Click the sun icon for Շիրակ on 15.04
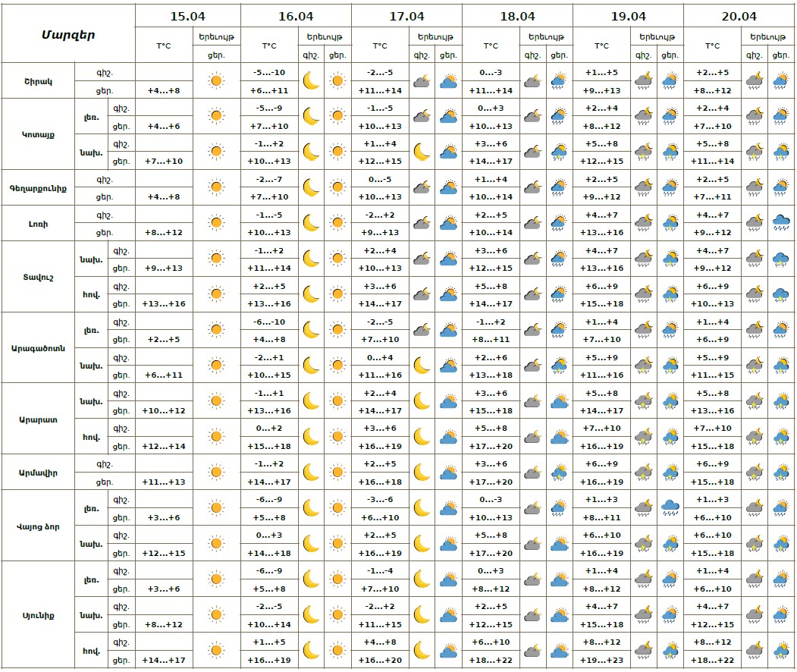 tap(216, 80)
